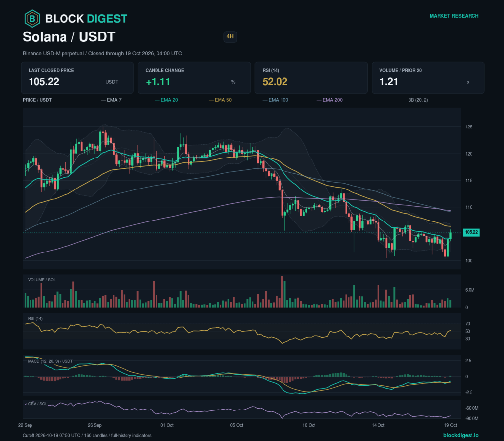Select the EMA 7 legend entry
The width and height of the screenshot is (504, 441).
click(x=111, y=100)
